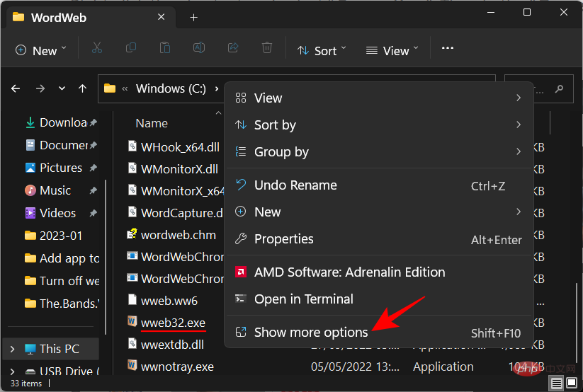Open Documents in quick access
The width and height of the screenshot is (583, 392).
pos(62,145)
